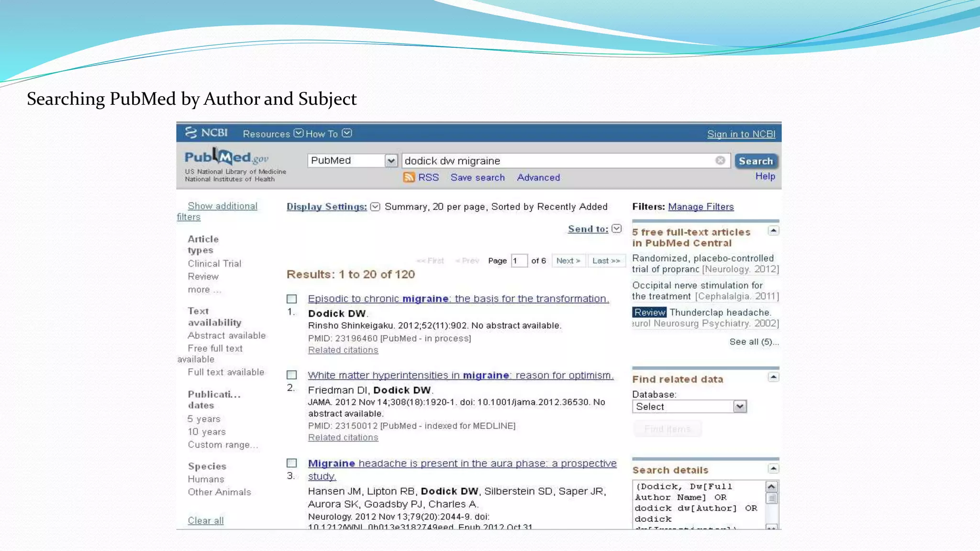Image resolution: width=980 pixels, height=551 pixels.
Task: Open Episodic to chronic migraine article title
Action: 458,298
